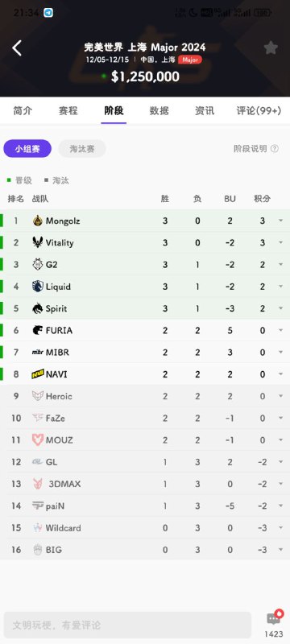
Task: Tap the Mongolz team logo
Action: tap(38, 221)
